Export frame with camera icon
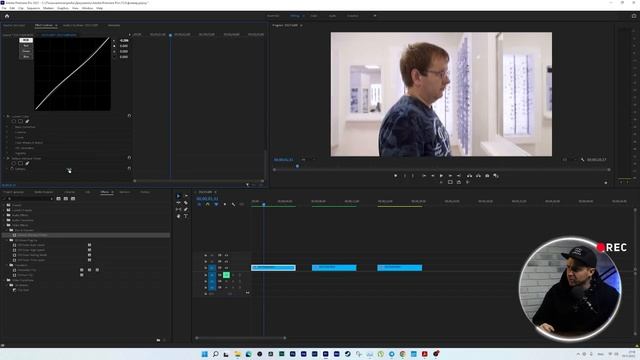The image size is (640, 360). tap(487, 176)
